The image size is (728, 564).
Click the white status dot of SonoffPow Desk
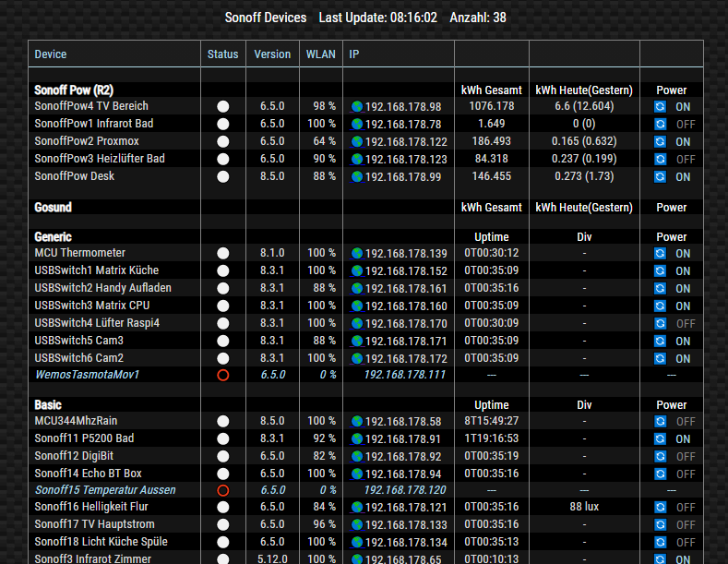223,176
